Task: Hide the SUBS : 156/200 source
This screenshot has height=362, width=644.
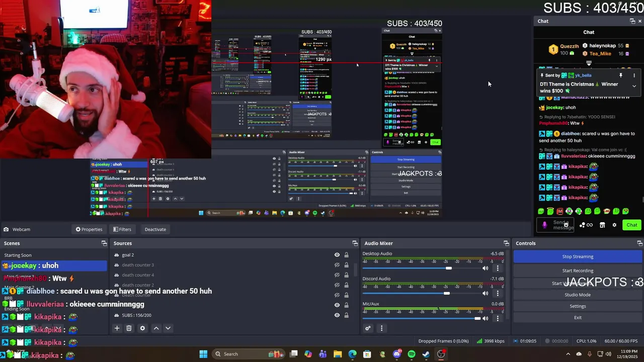Action: [x=337, y=315]
